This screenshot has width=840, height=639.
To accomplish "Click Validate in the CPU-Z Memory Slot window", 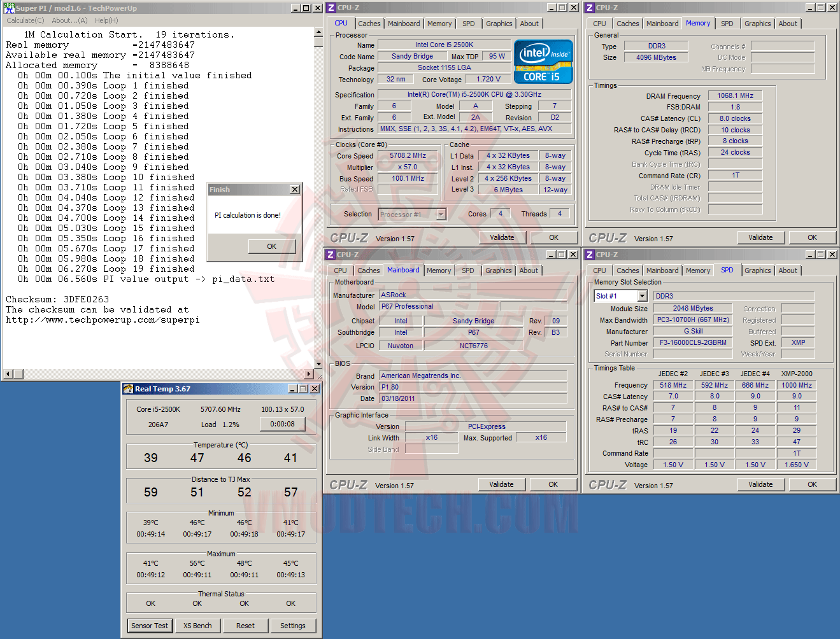I will (x=760, y=484).
